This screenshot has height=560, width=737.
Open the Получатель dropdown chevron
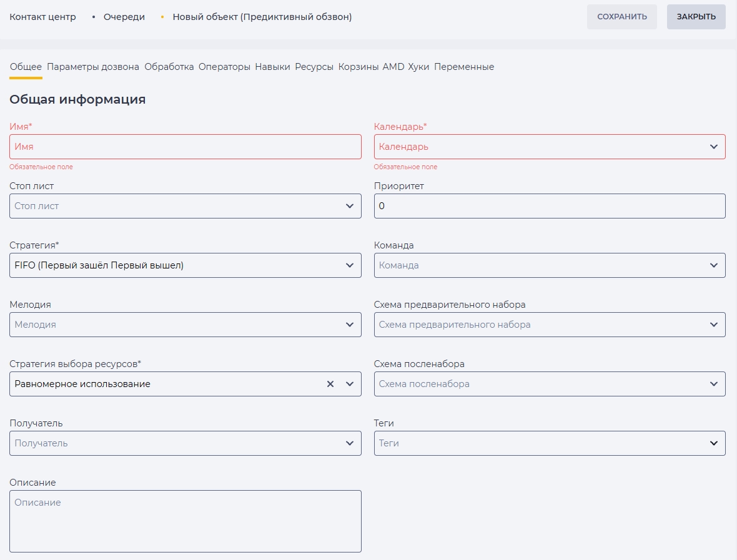tap(350, 443)
